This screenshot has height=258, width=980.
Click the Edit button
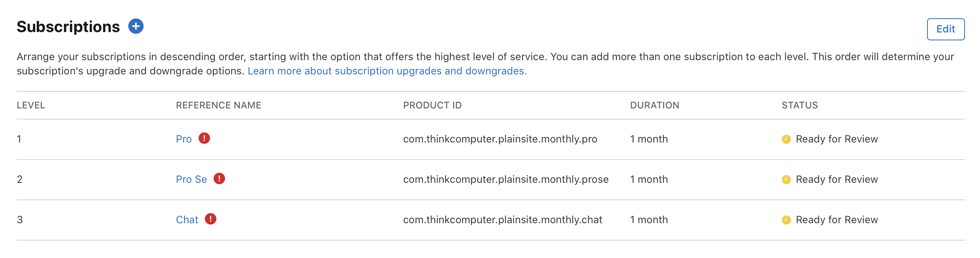click(946, 29)
